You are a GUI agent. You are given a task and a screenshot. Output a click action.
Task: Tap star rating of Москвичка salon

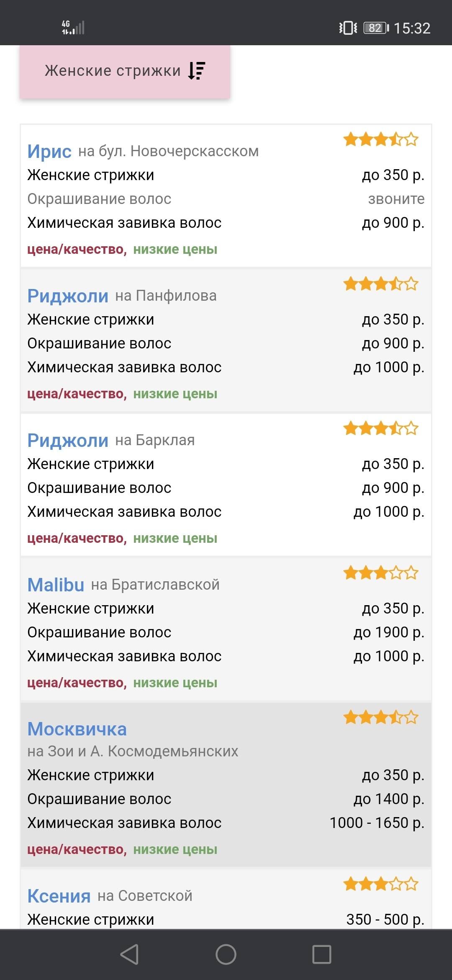[380, 717]
